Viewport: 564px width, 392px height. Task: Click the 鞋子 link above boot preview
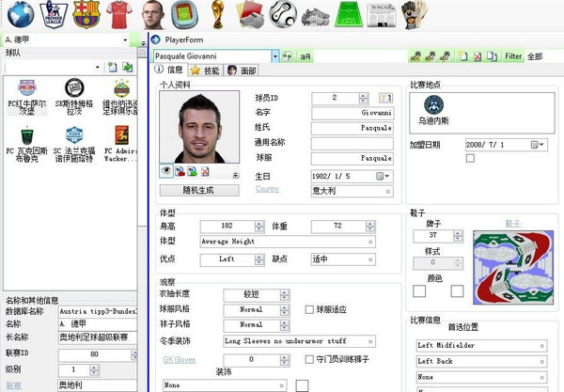click(513, 224)
